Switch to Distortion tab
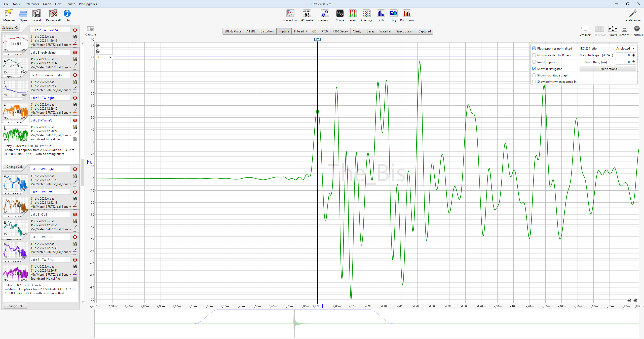644x339 pixels. pyautogui.click(x=267, y=31)
